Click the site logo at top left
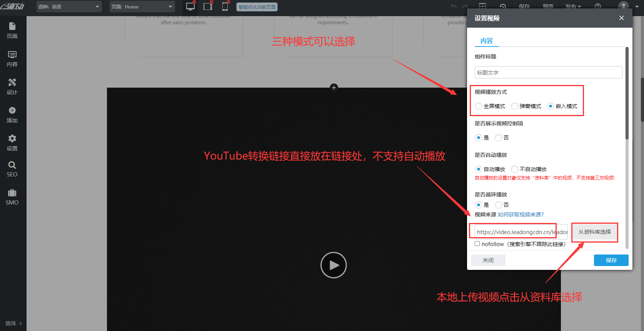The height and width of the screenshot is (331, 644). 12,6
